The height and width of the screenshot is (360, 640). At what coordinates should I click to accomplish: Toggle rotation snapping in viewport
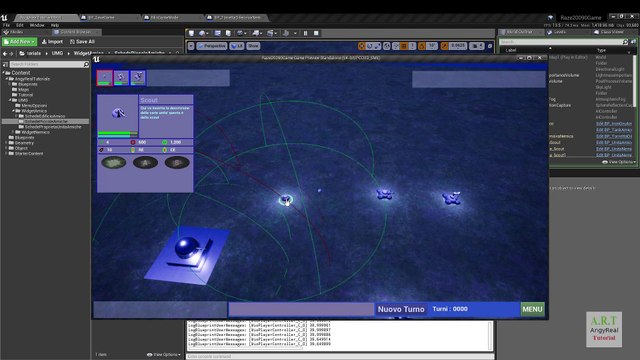(422, 46)
